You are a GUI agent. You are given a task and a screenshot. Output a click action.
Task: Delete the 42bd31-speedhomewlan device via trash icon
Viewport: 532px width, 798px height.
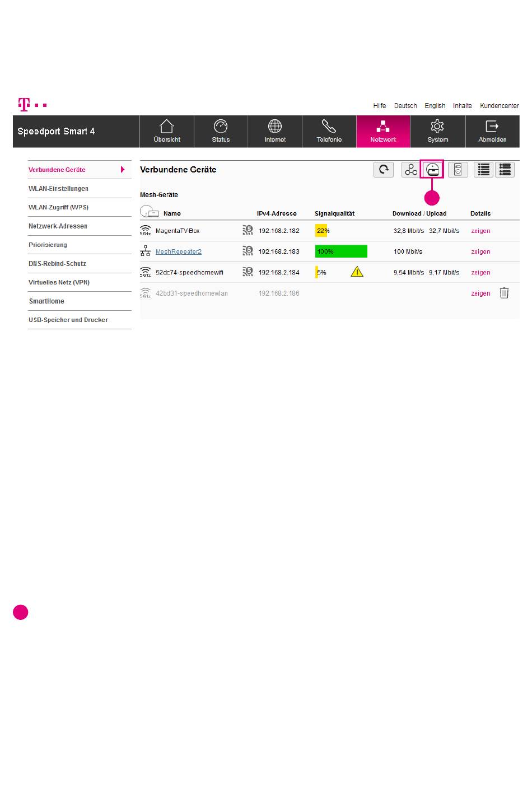tap(504, 293)
